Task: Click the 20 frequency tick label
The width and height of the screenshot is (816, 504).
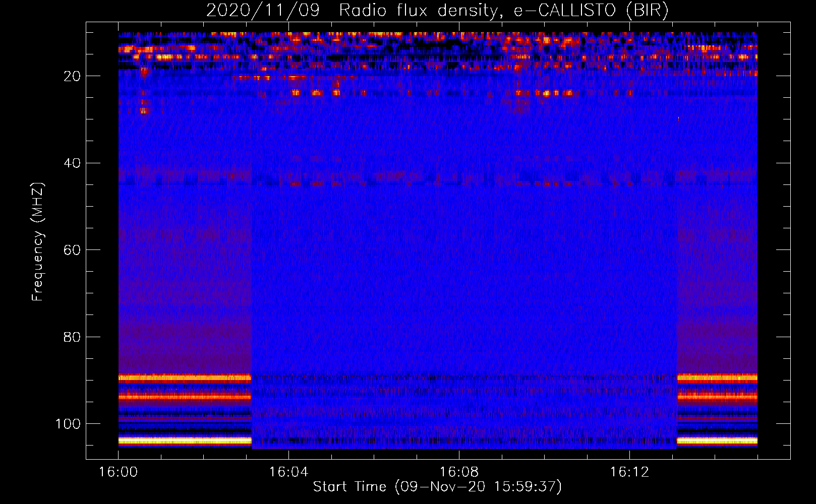Action: [x=73, y=76]
